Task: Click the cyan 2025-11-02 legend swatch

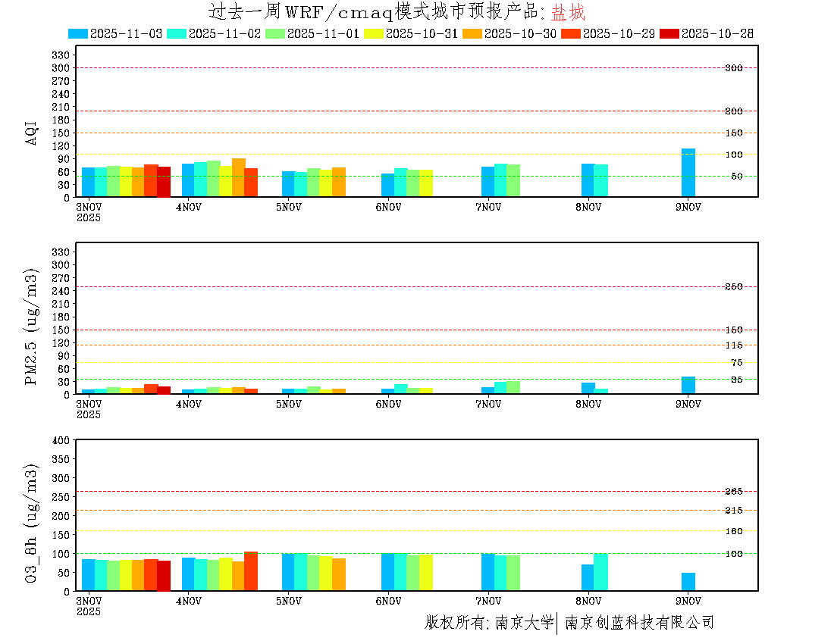Action: tap(176, 33)
